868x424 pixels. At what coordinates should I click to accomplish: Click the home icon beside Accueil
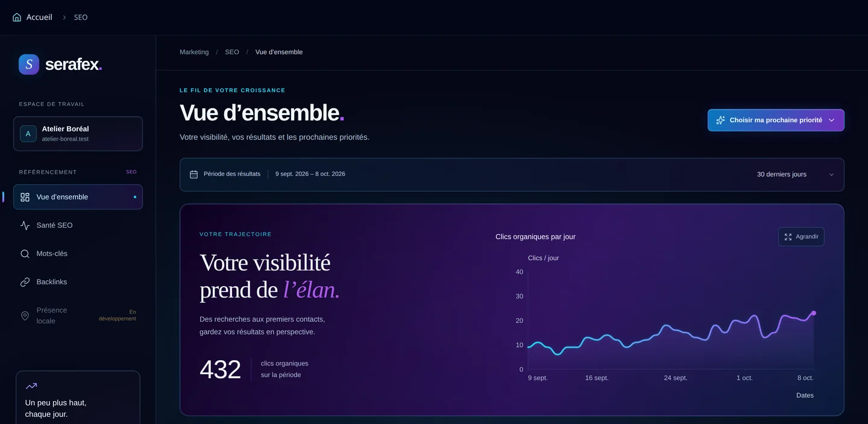click(17, 17)
